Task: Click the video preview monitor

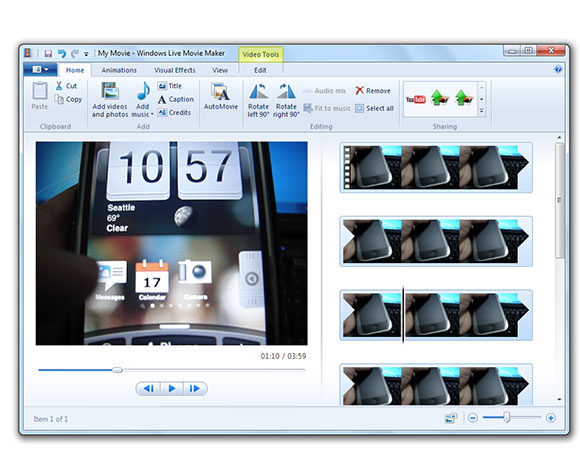Action: coord(172,243)
